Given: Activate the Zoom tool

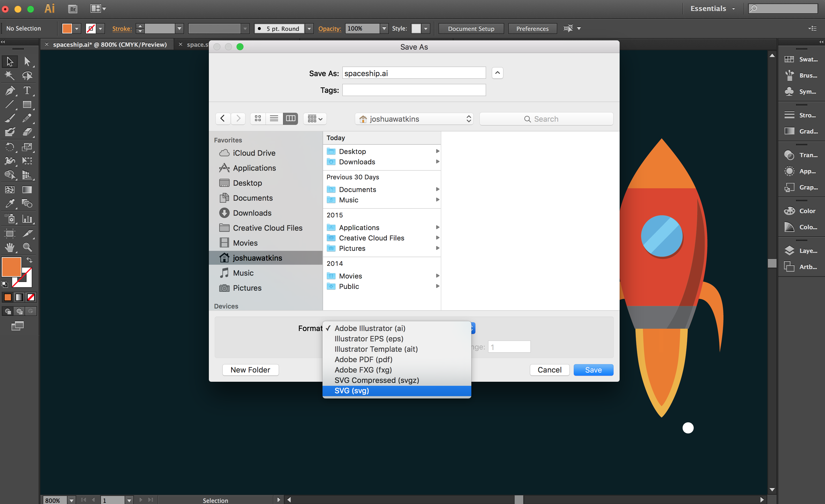Looking at the screenshot, I should (x=27, y=247).
